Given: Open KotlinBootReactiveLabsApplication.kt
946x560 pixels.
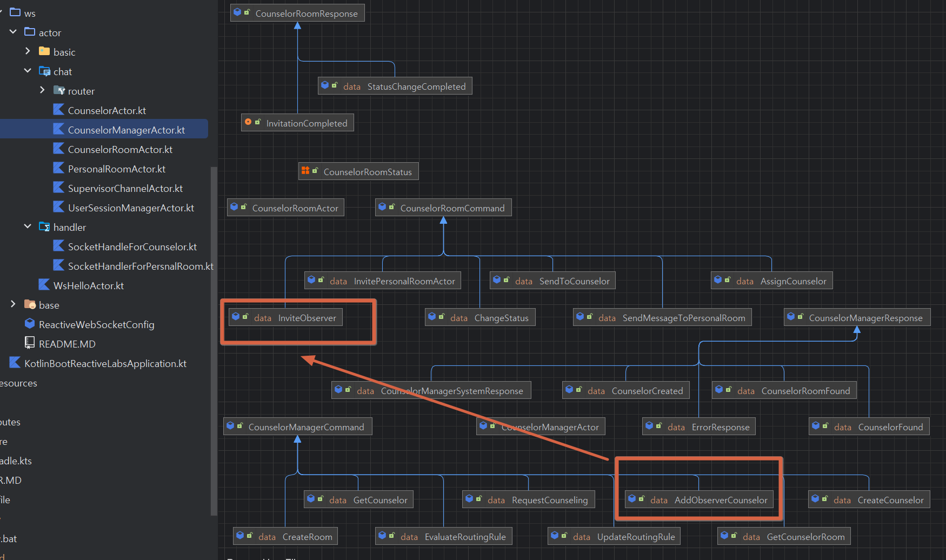Looking at the screenshot, I should 105,363.
